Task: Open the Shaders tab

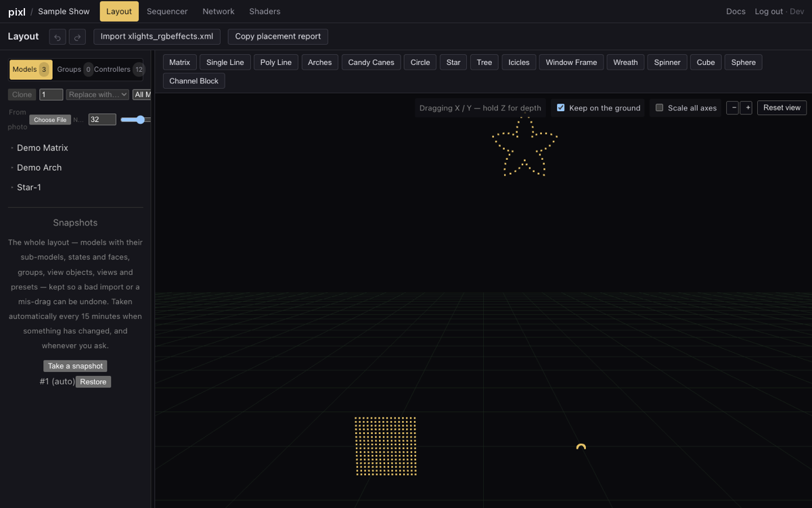Action: 265,12
